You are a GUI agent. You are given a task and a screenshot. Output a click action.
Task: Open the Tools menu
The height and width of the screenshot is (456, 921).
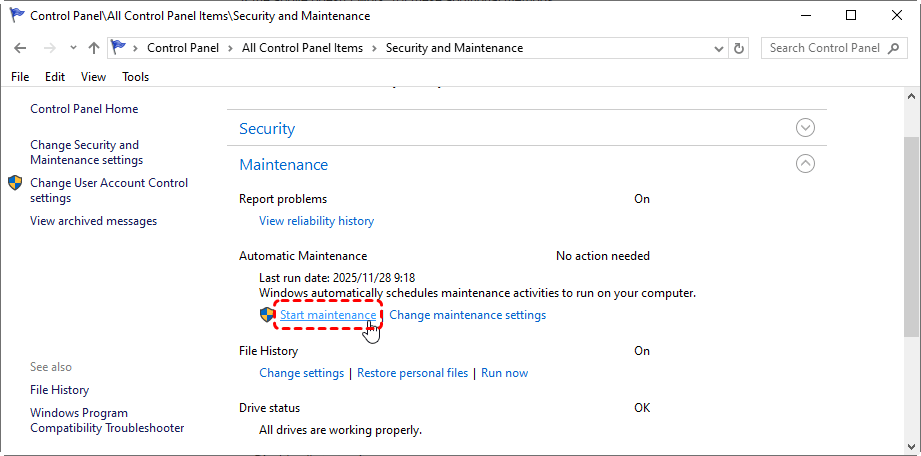click(x=135, y=77)
